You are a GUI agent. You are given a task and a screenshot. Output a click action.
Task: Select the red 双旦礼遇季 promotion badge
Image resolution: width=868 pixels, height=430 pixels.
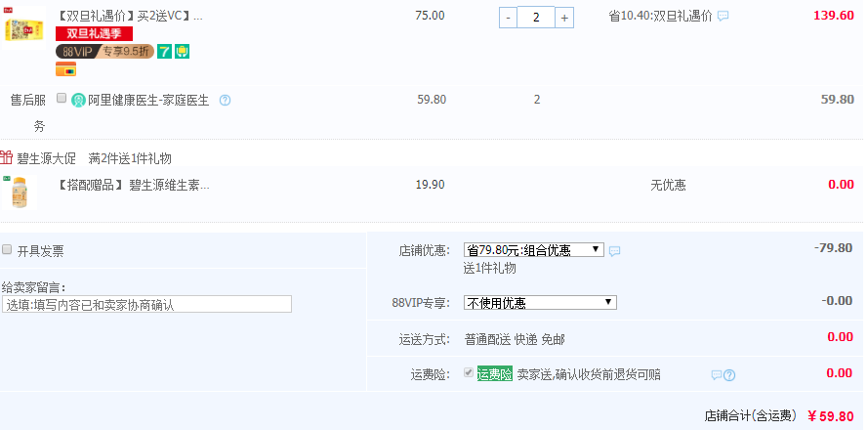click(x=94, y=34)
